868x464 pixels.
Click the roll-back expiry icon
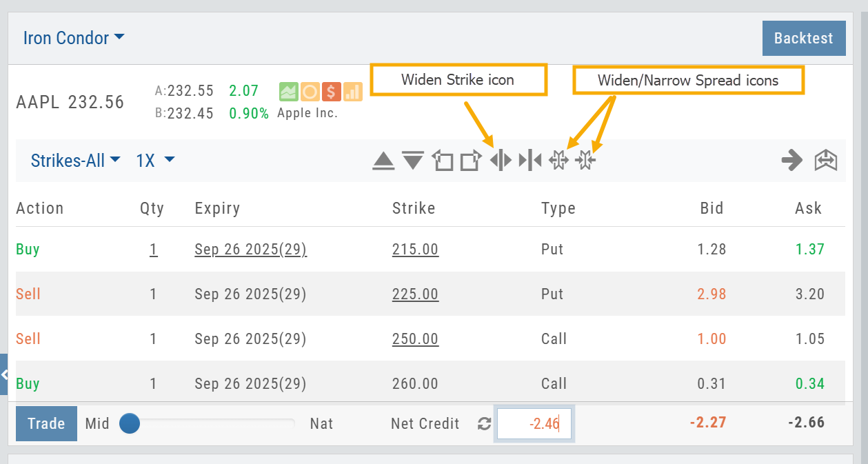tap(442, 161)
